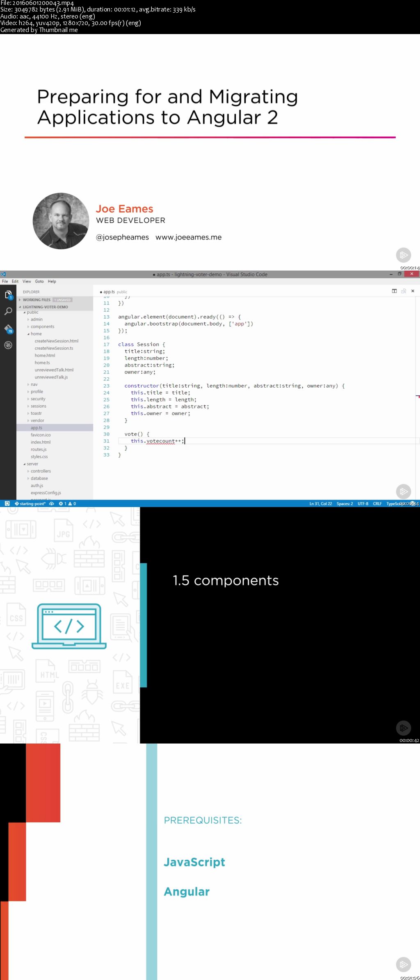Screen dimensions: 420x980
Task: Click the errors count icon showing 1
Action: point(62,503)
